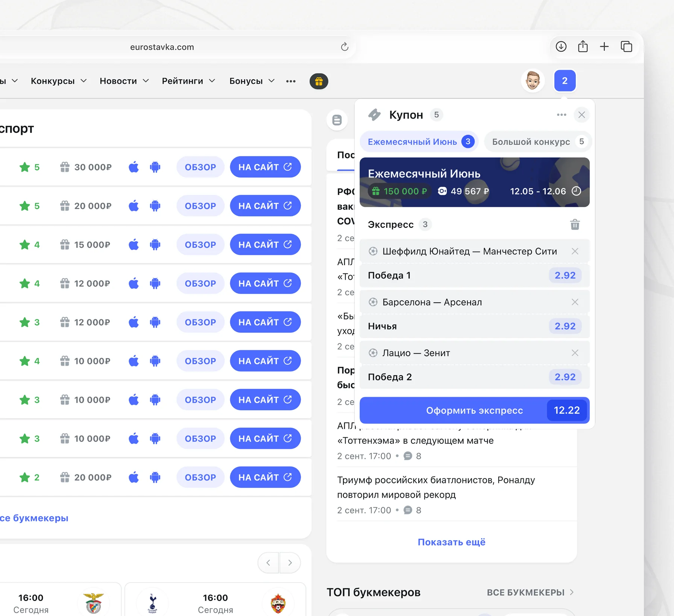Click the Apple icon in 15 000₽ row
The height and width of the screenshot is (616, 674).
tap(134, 244)
